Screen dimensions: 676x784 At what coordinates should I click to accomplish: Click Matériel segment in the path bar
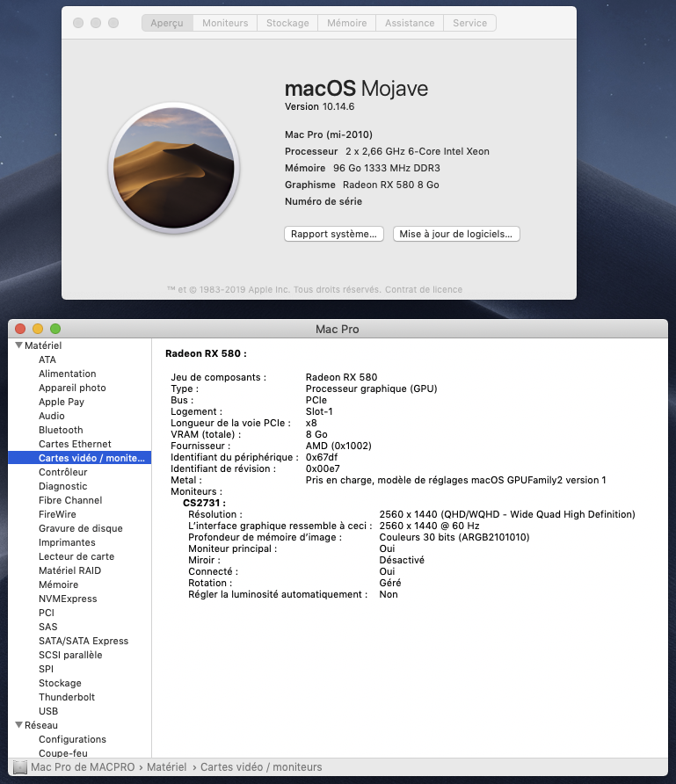click(166, 766)
